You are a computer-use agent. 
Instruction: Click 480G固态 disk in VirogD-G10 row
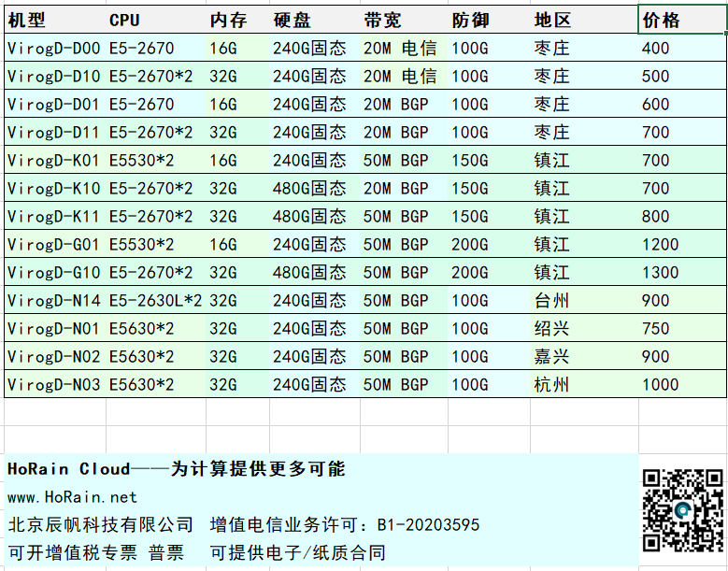click(315, 272)
